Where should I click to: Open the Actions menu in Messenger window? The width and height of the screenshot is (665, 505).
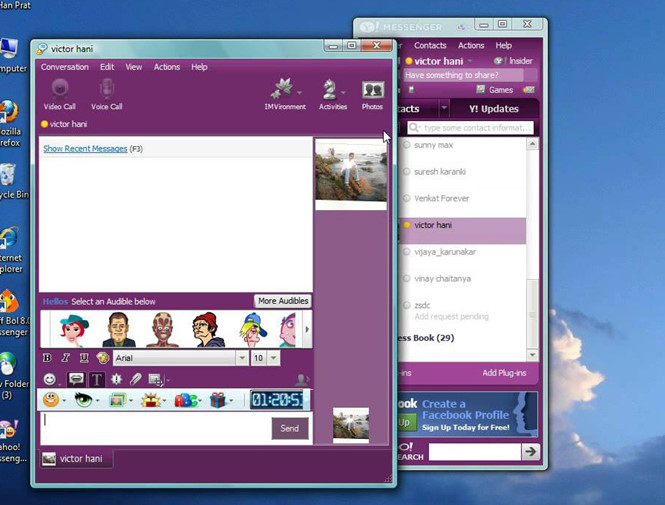pos(471,45)
